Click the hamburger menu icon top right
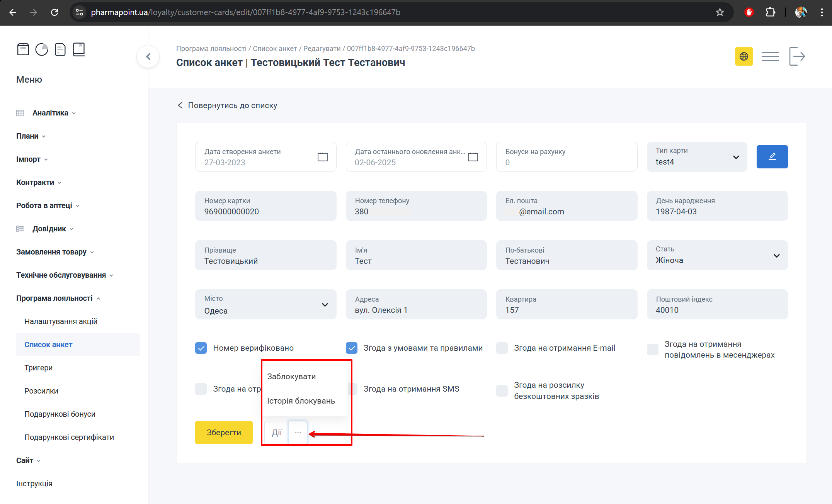The width and height of the screenshot is (832, 504). pos(770,56)
